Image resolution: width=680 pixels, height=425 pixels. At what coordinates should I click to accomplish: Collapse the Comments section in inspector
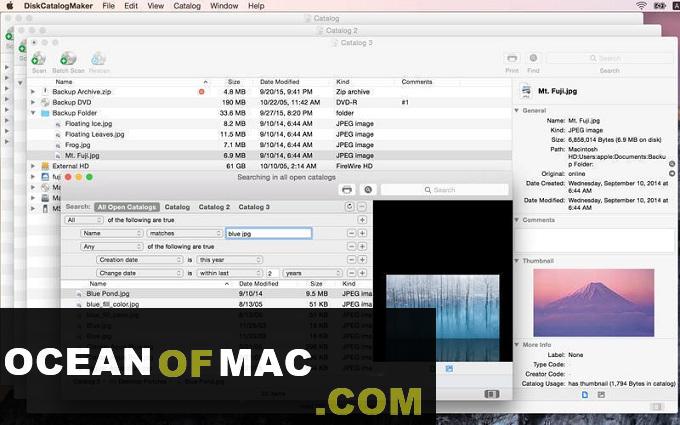517,220
